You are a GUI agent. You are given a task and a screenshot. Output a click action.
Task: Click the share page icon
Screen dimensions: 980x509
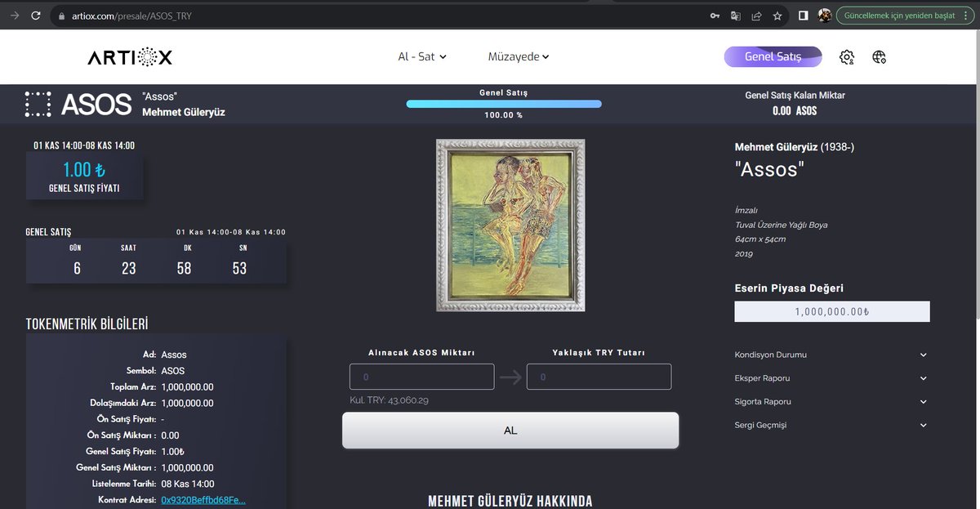coord(757,16)
